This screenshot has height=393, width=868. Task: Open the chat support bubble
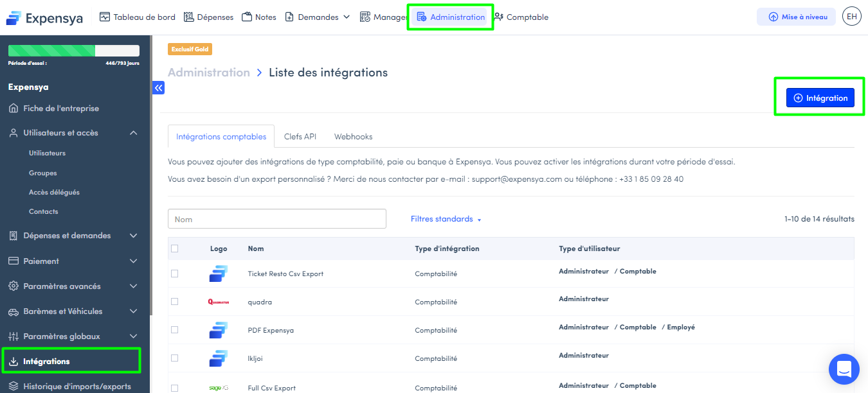[844, 369]
